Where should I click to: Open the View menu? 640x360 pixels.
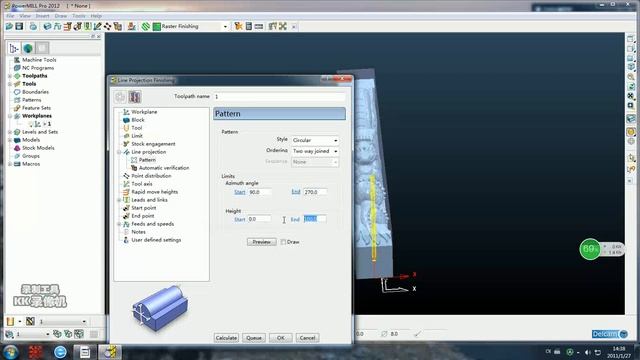point(25,16)
